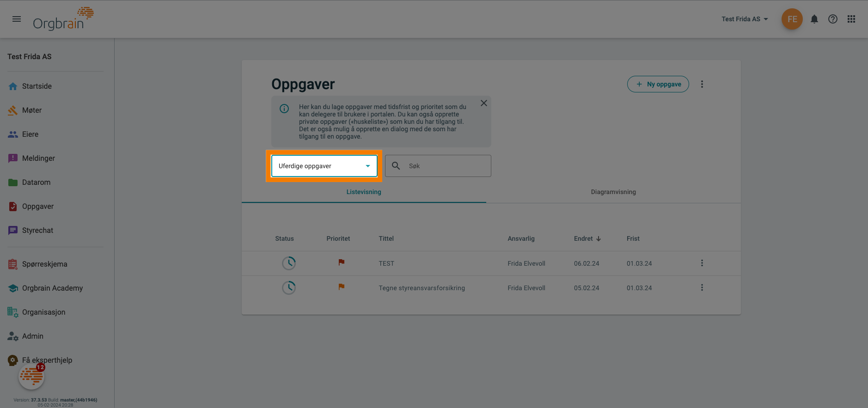Click Frida Elvevoll in the TEST row

point(526,263)
